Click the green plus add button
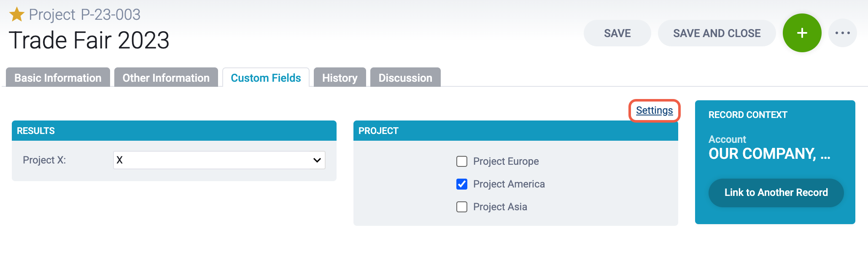 [x=802, y=33]
